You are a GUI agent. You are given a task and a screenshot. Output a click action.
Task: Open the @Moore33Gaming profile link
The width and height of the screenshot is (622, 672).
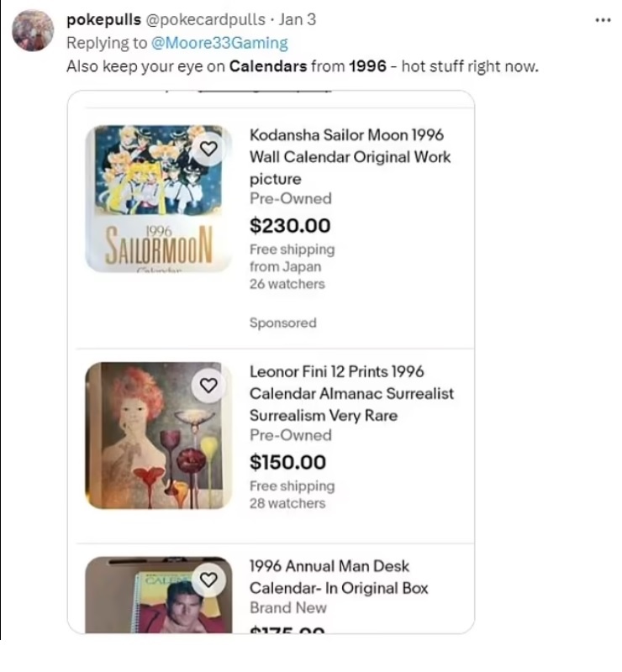pos(220,42)
